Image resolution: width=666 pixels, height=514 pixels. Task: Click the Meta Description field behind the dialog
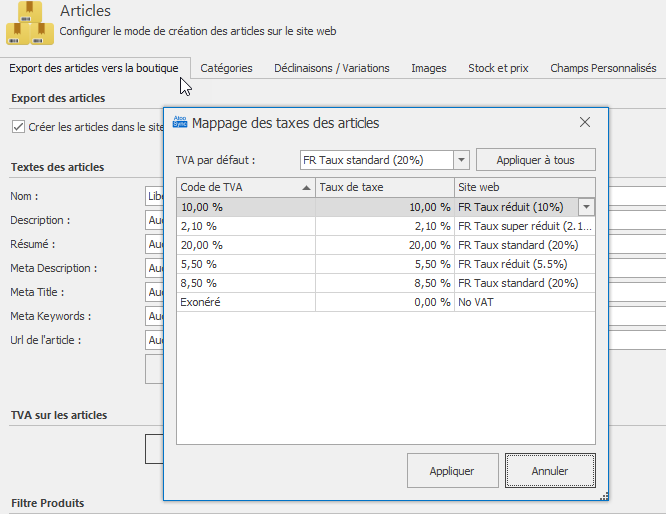click(154, 268)
